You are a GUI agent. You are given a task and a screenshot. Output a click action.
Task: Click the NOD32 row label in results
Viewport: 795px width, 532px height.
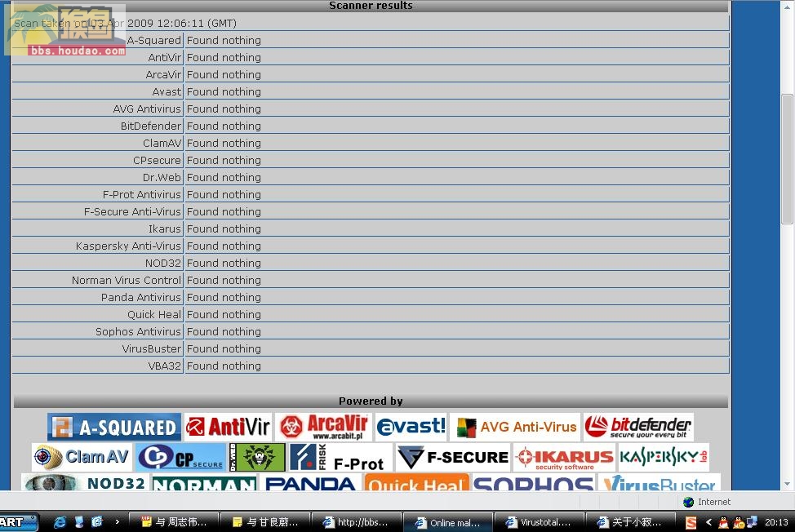pos(162,264)
